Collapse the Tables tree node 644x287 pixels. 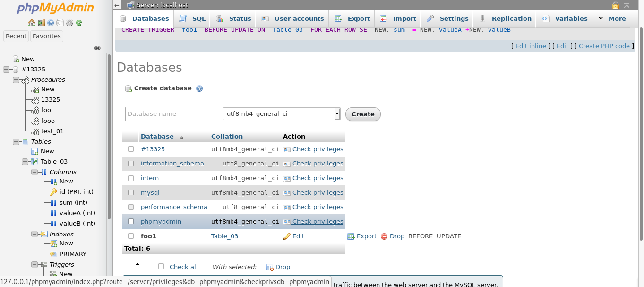pos(16,142)
